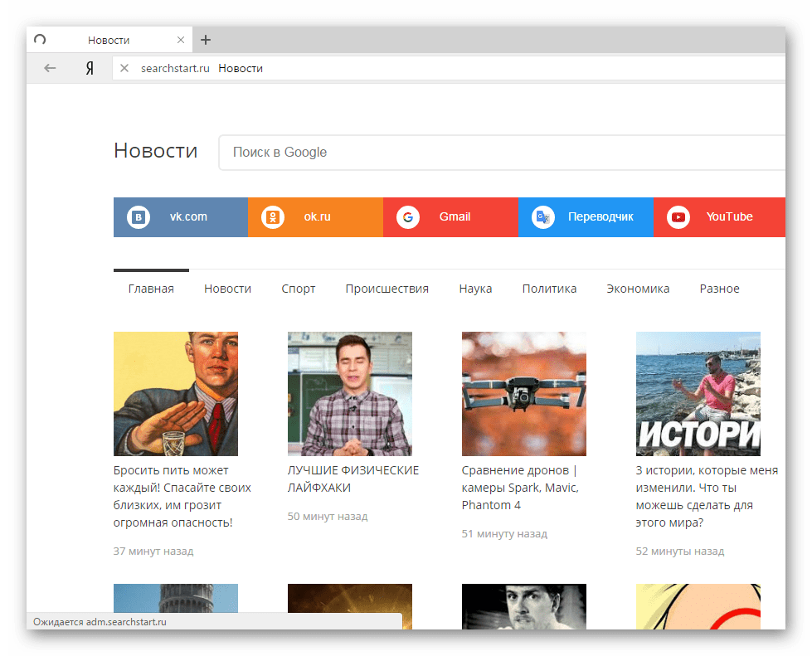Go to the Политика category tab
The height and width of the screenshot is (656, 812).
point(549,289)
